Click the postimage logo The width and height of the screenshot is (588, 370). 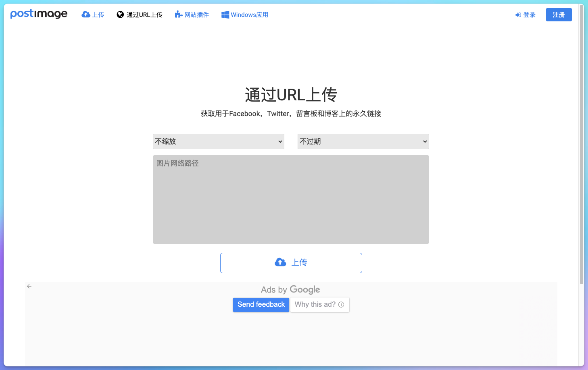coord(39,14)
